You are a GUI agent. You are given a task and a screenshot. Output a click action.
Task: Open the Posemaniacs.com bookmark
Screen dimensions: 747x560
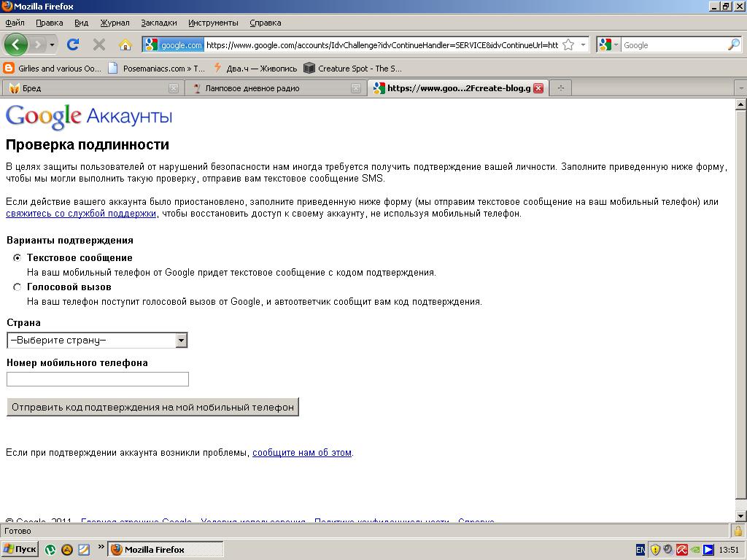[157, 68]
